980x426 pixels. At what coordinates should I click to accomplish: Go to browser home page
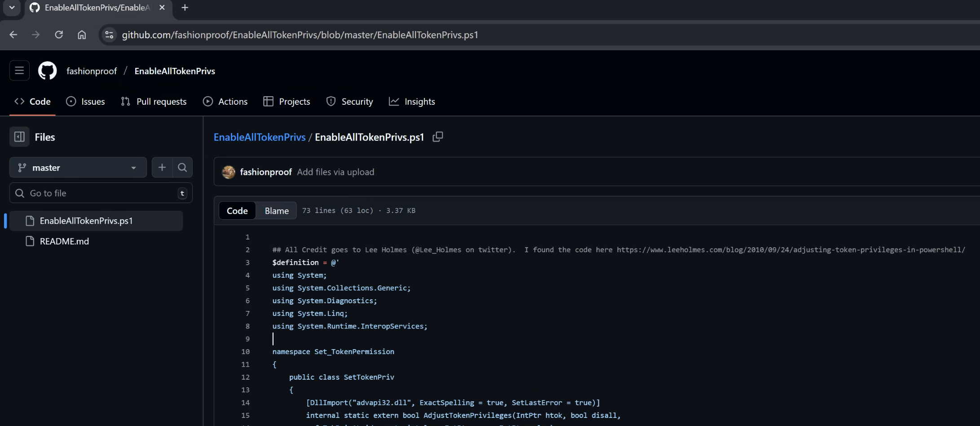click(x=82, y=35)
